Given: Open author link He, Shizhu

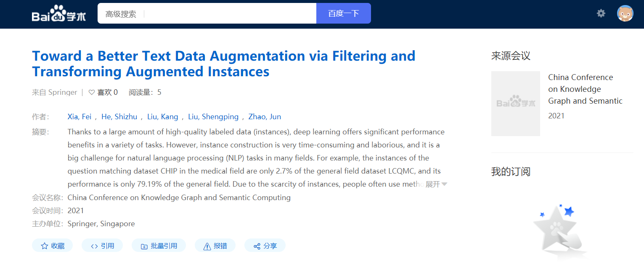Looking at the screenshot, I should [x=119, y=117].
